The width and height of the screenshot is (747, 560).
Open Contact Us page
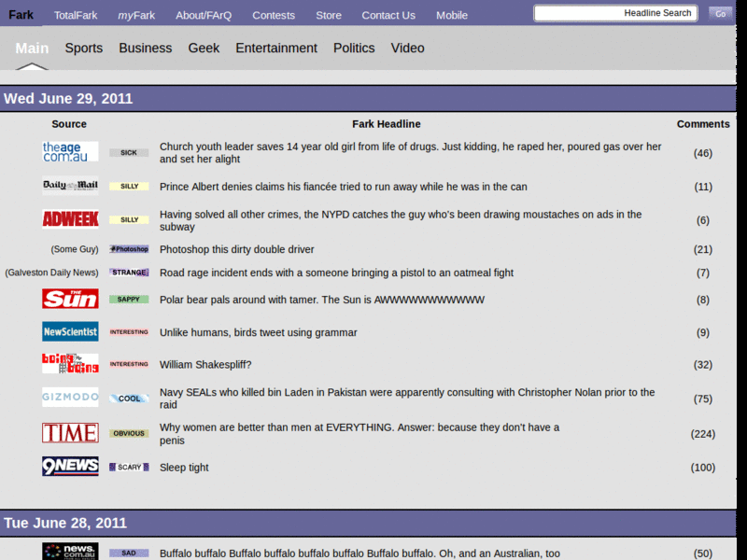pos(388,15)
